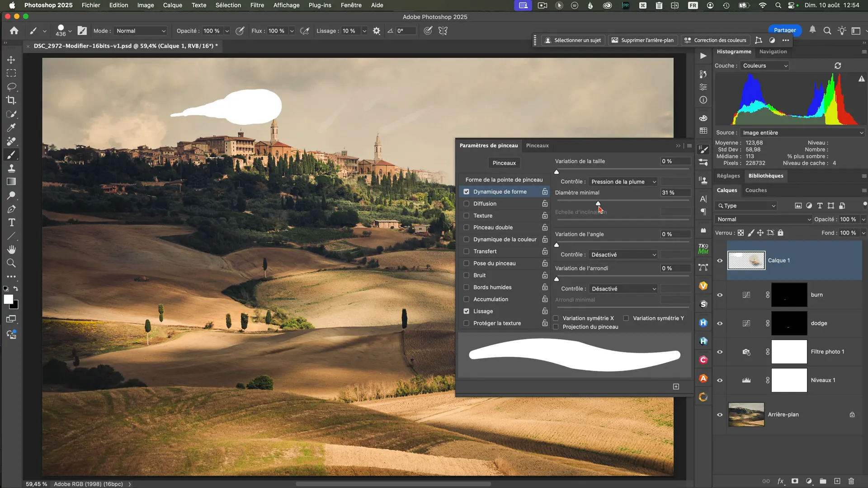Create new brush preset icon

tap(676, 386)
